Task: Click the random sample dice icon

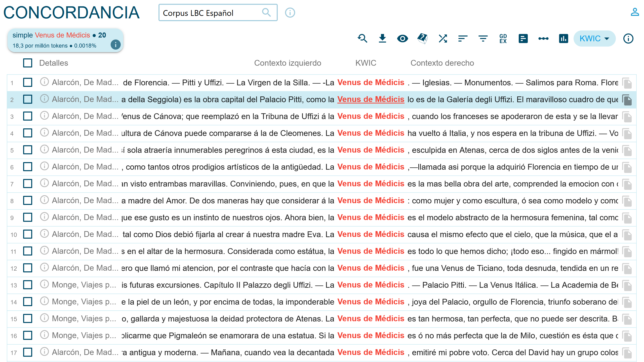Action: coord(423,39)
